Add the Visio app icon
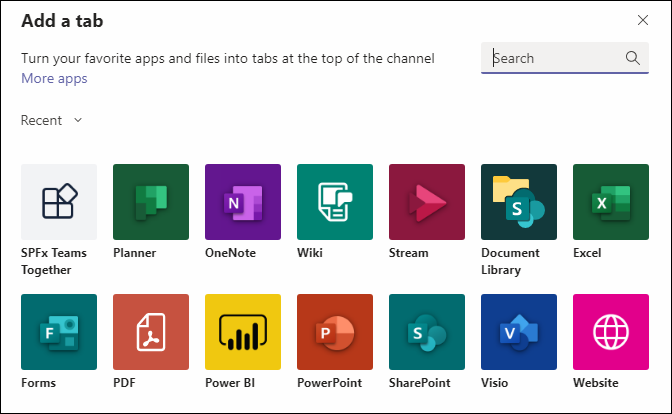672x414 pixels. (519, 332)
